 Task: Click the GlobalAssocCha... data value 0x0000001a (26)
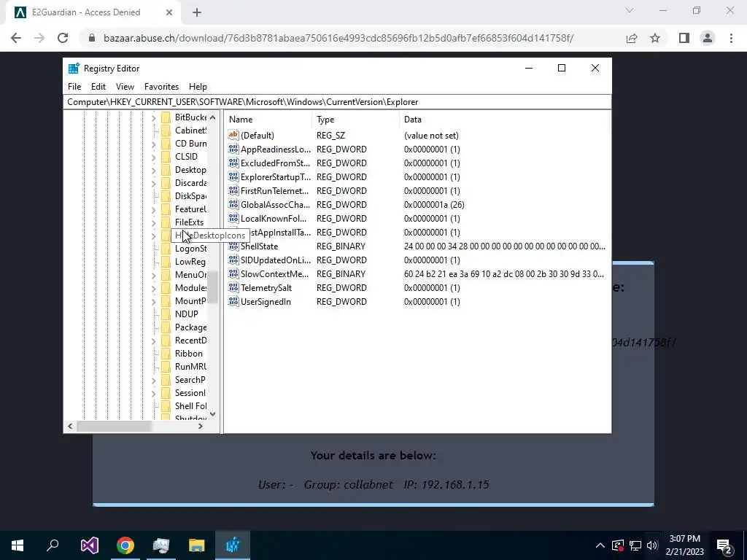click(x=434, y=204)
